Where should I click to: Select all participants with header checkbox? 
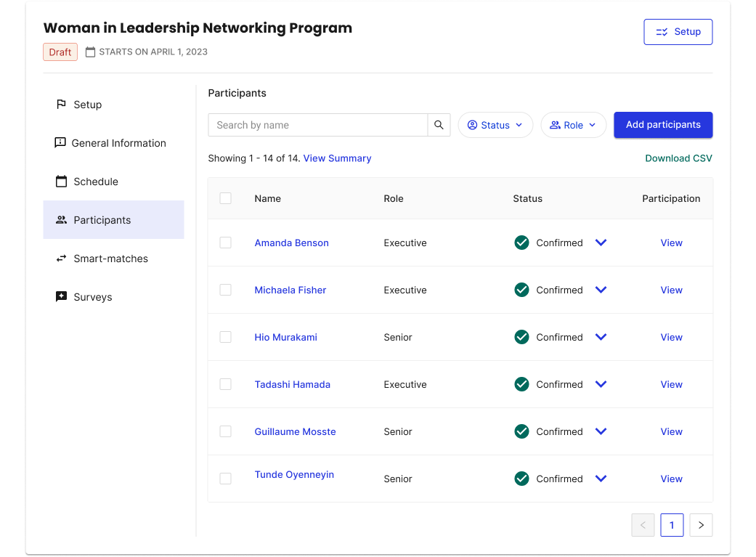click(x=226, y=198)
